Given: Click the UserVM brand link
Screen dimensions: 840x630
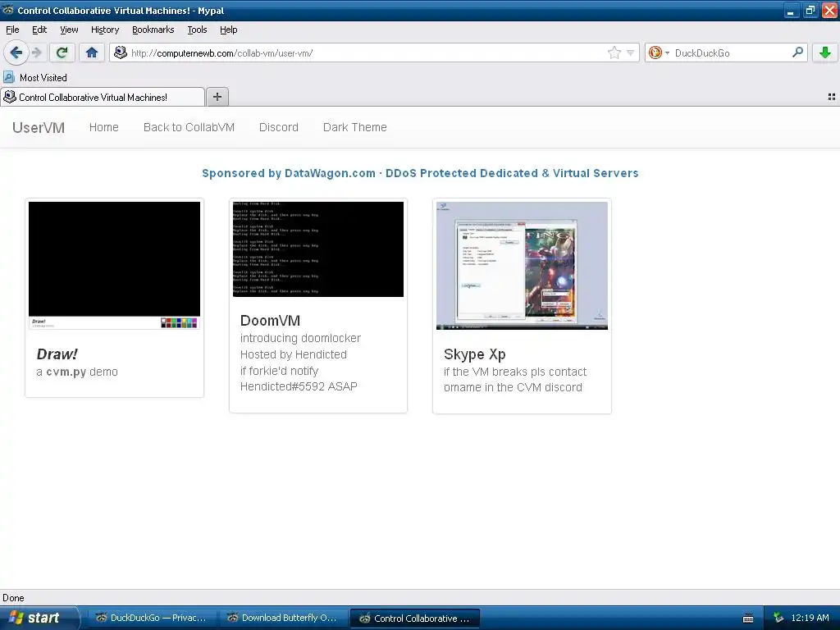Looking at the screenshot, I should coord(39,127).
